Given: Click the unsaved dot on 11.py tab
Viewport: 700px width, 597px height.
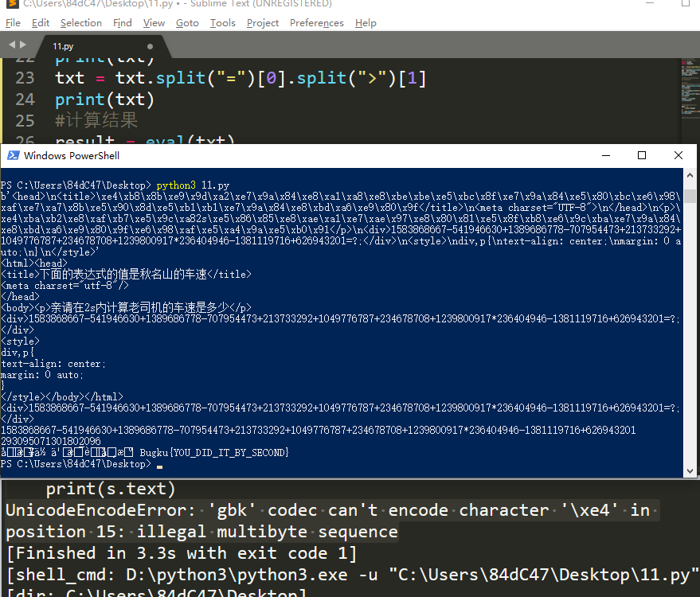Looking at the screenshot, I should [150, 46].
